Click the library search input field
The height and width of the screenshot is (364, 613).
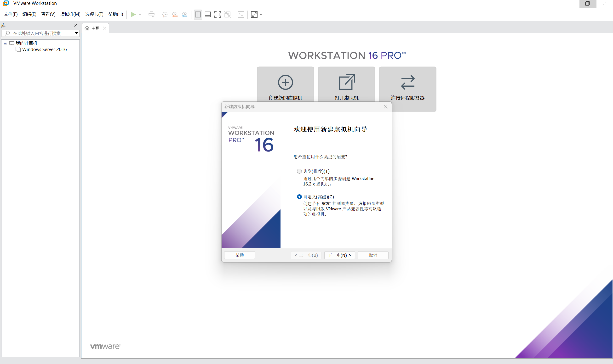pyautogui.click(x=39, y=33)
